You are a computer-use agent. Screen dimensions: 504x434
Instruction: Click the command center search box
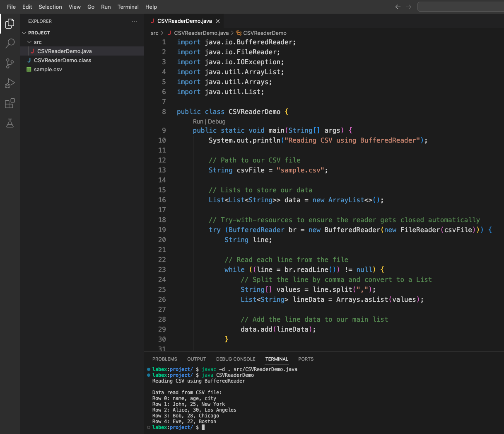[x=460, y=7]
